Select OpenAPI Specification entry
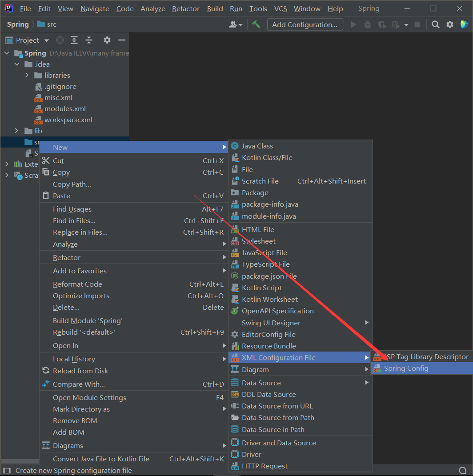The height and width of the screenshot is (476, 473). tap(300, 311)
